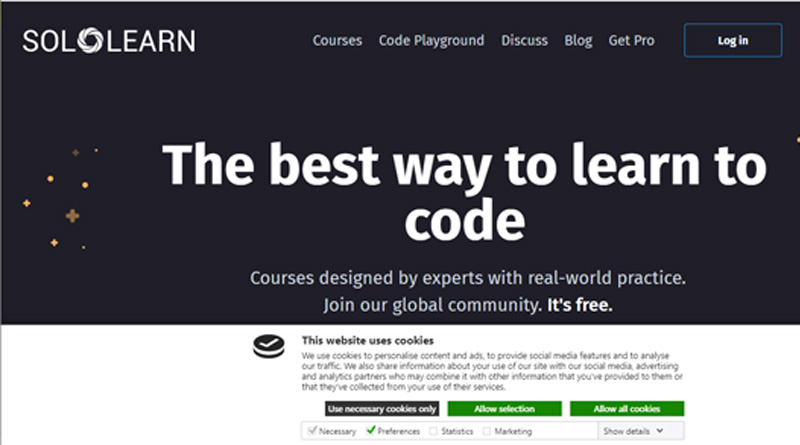Screen dimensions: 800x445
Task: Click the Log in button
Action: (x=732, y=41)
